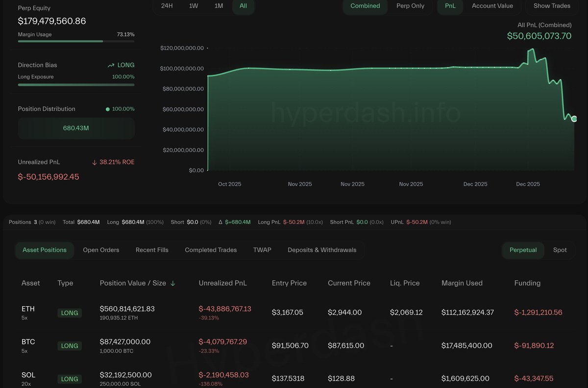
Task: Click the sort arrow beside Position Value / Size
Action: 173,283
